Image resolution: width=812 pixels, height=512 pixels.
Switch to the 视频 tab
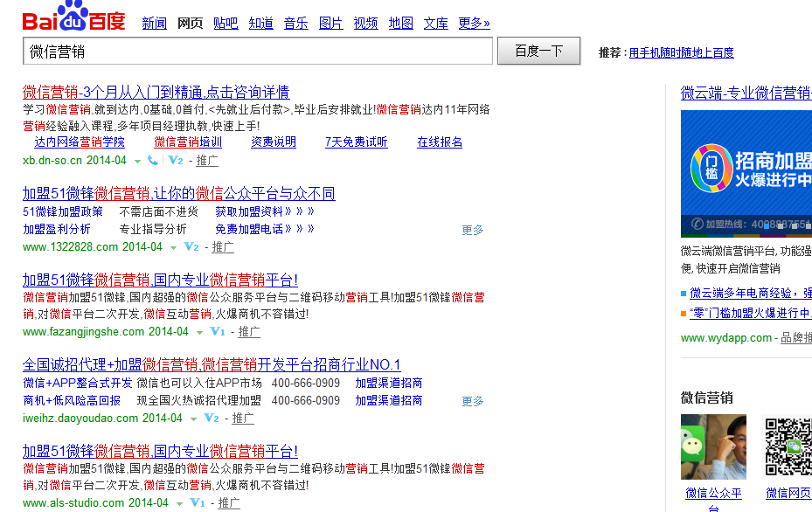pos(365,24)
